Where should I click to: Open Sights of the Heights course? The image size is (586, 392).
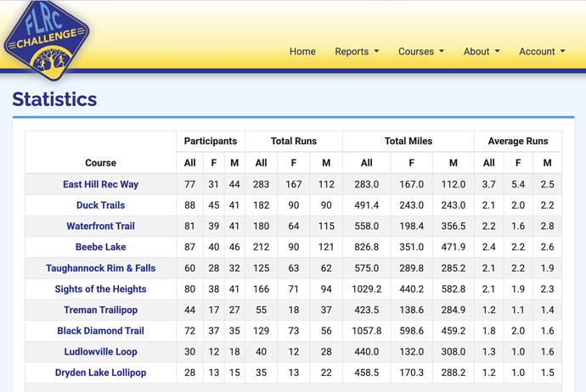(100, 289)
